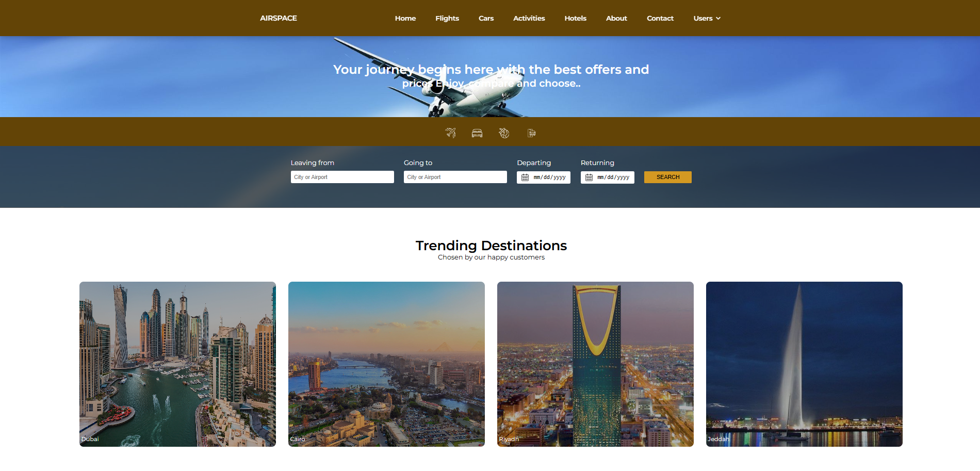Open the Jeddah destination card
The image size is (980, 471).
click(x=804, y=364)
